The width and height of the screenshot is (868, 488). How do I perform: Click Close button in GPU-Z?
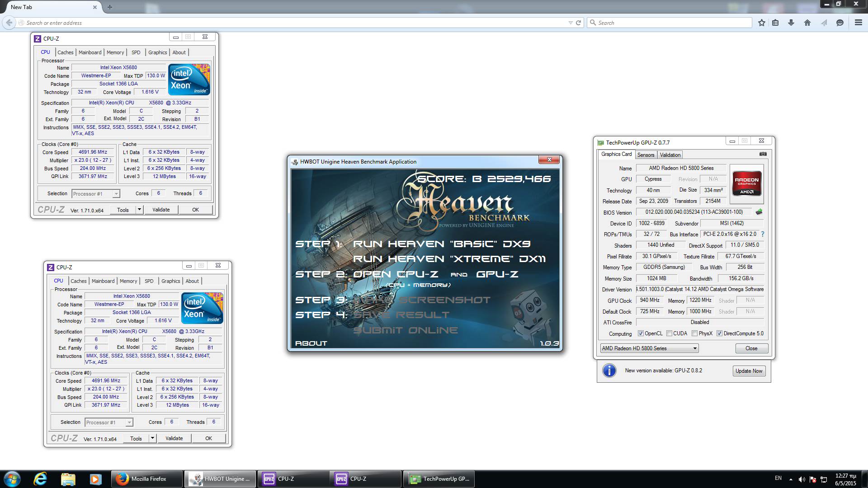[x=751, y=348]
